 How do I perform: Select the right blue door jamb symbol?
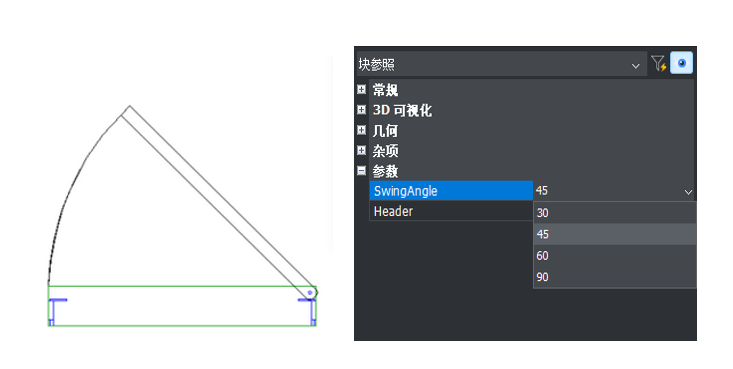tap(307, 311)
